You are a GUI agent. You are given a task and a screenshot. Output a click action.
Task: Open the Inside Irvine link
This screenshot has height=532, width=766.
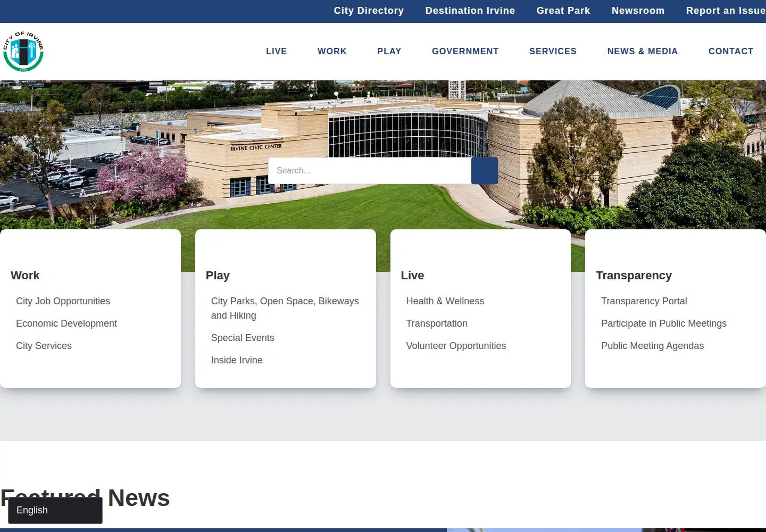click(x=237, y=360)
